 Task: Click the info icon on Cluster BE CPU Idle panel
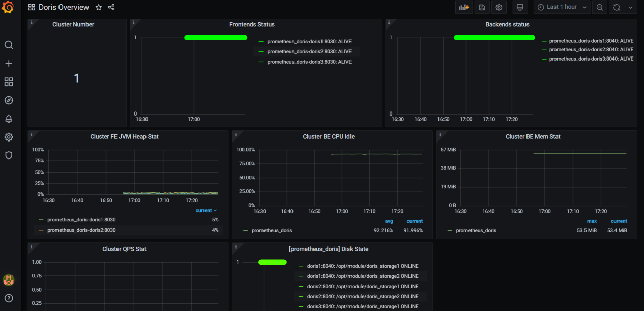coord(236,134)
